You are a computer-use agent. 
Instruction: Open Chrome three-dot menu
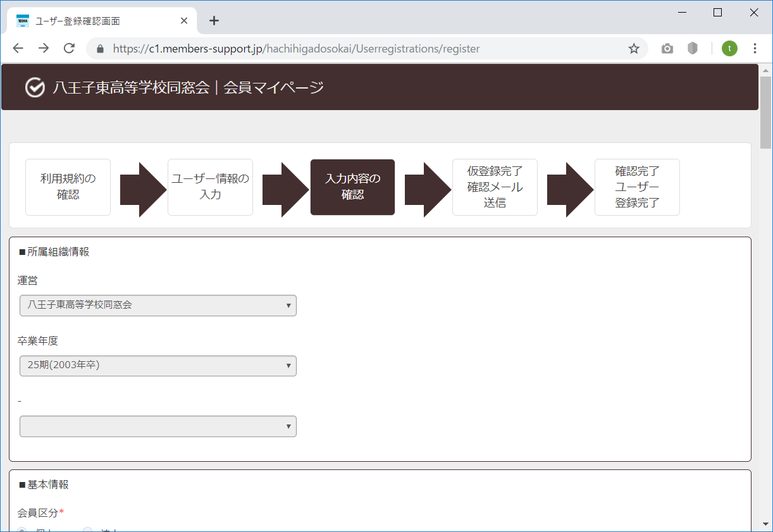click(x=755, y=49)
